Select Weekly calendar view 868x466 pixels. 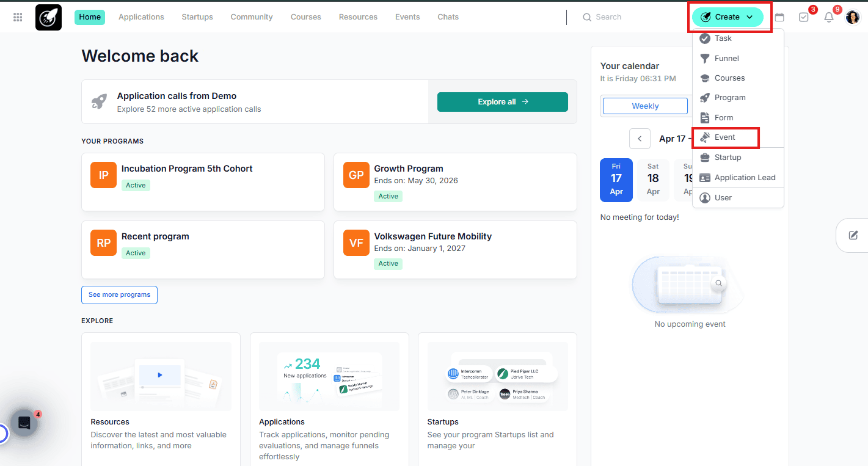pyautogui.click(x=645, y=106)
